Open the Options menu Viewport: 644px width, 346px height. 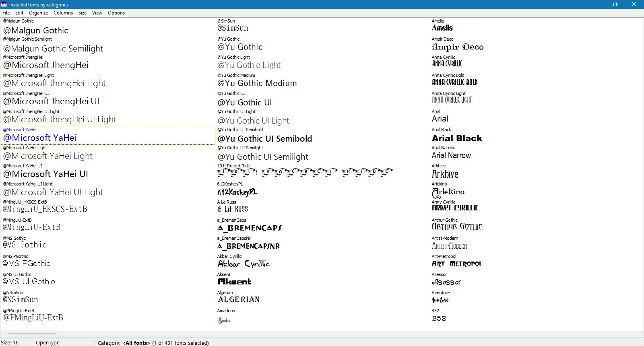click(116, 13)
